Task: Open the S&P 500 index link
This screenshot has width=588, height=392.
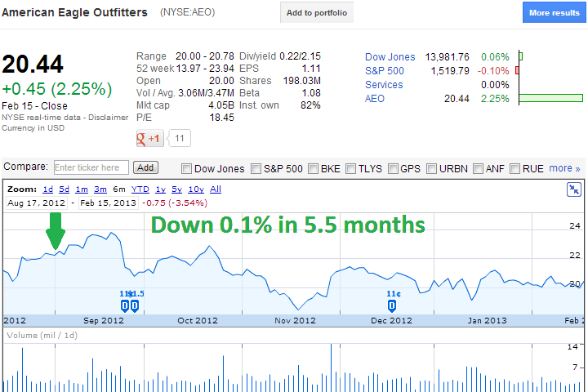Action: click(385, 71)
